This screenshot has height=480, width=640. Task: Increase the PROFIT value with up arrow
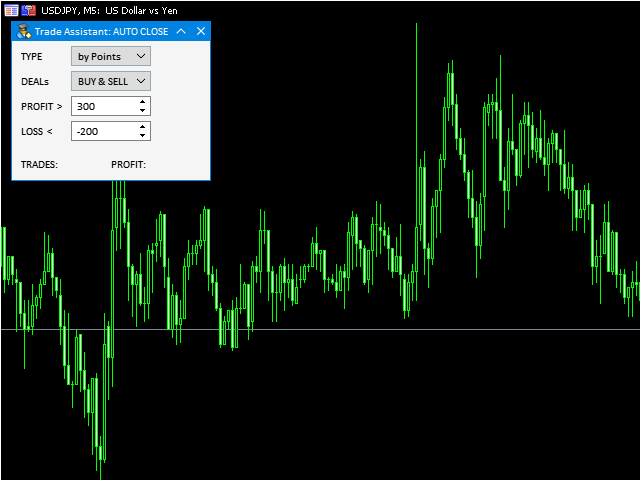tap(143, 101)
